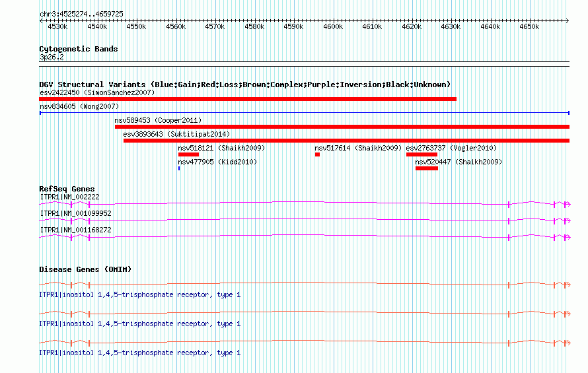This screenshot has width=588, height=373.
Task: Open the esv3893643 (Suktitipat2014) variant label
Action: coord(176,134)
